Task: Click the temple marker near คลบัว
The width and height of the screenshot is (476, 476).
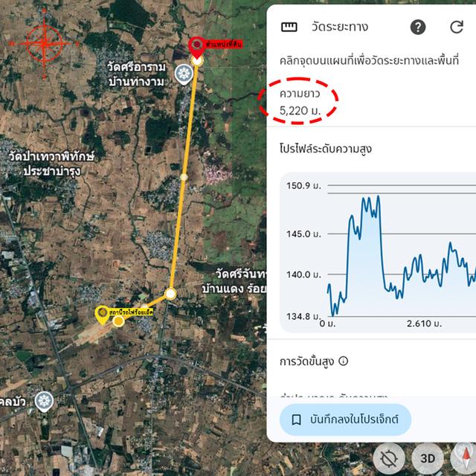Action: point(44,402)
